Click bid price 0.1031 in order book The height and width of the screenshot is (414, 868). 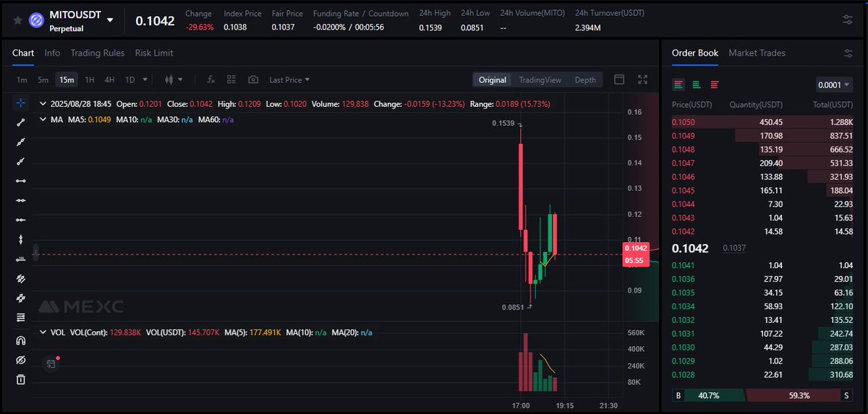684,334
